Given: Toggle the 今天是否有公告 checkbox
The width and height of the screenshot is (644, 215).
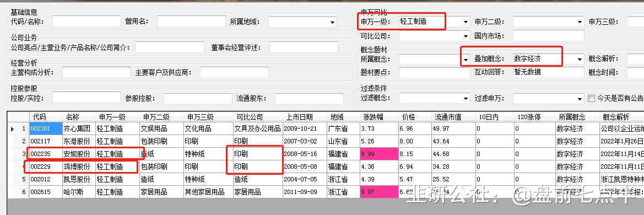Looking at the screenshot, I should pos(592,99).
